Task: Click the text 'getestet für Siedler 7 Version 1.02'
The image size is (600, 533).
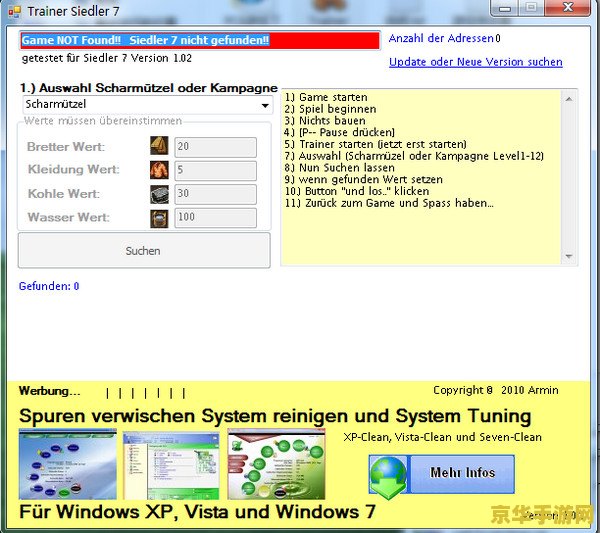Action: [107, 58]
